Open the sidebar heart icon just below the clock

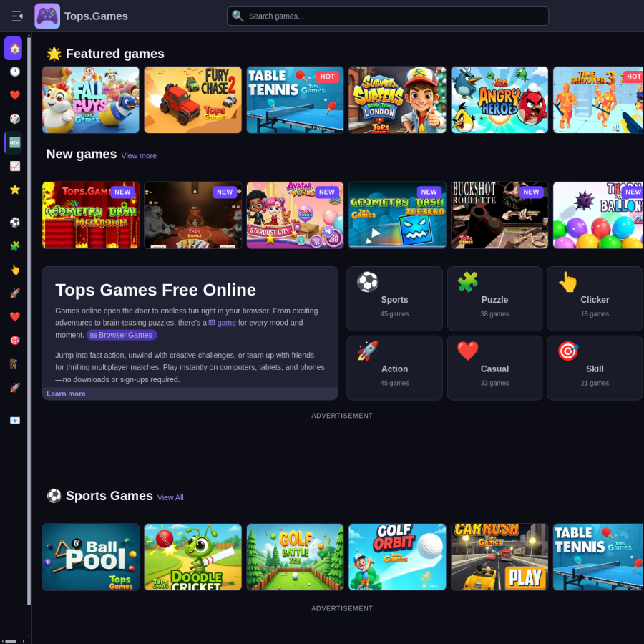[15, 95]
